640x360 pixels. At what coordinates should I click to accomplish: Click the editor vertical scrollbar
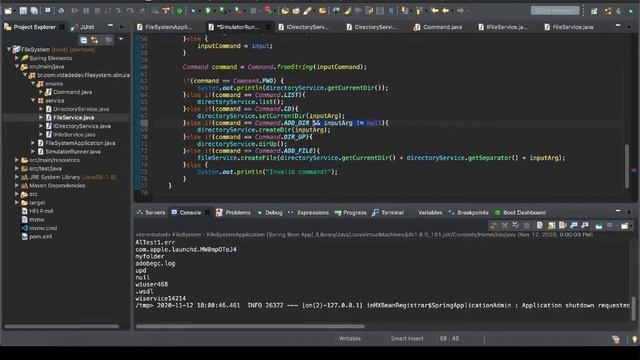click(x=627, y=165)
